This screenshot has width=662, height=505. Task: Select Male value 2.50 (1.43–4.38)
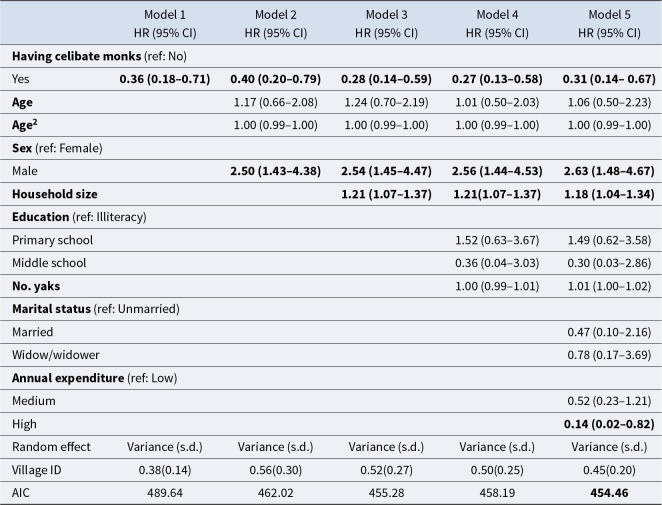(x=276, y=171)
